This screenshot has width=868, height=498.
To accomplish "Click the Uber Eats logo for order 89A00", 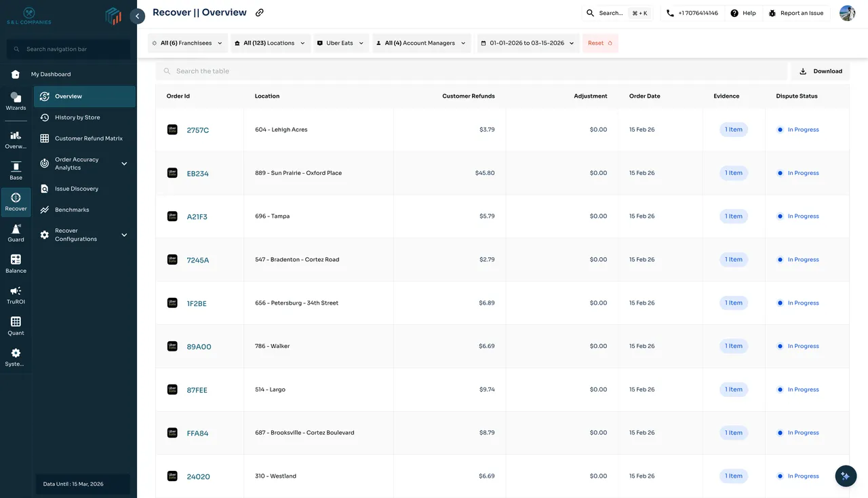I will point(172,346).
